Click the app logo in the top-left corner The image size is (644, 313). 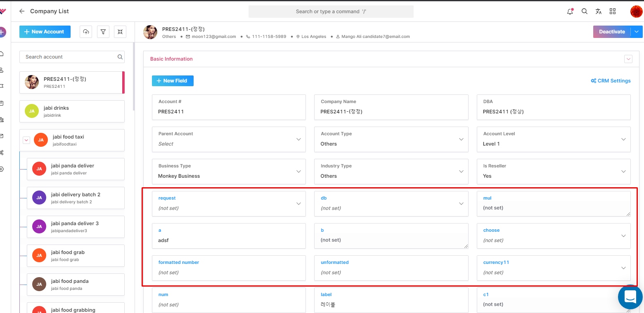click(x=3, y=11)
